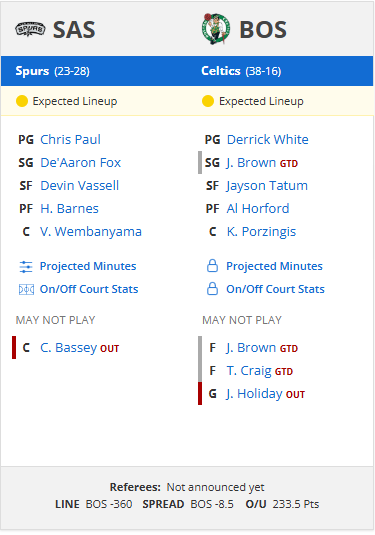375x535 pixels.
Task: Click the lock icon beside Celtics Projected Minutes
Action: tap(212, 266)
